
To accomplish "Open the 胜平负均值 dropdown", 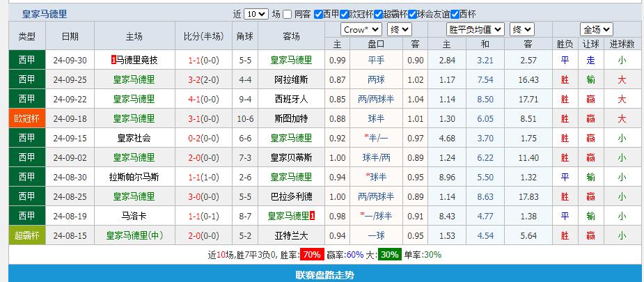I will [475, 29].
